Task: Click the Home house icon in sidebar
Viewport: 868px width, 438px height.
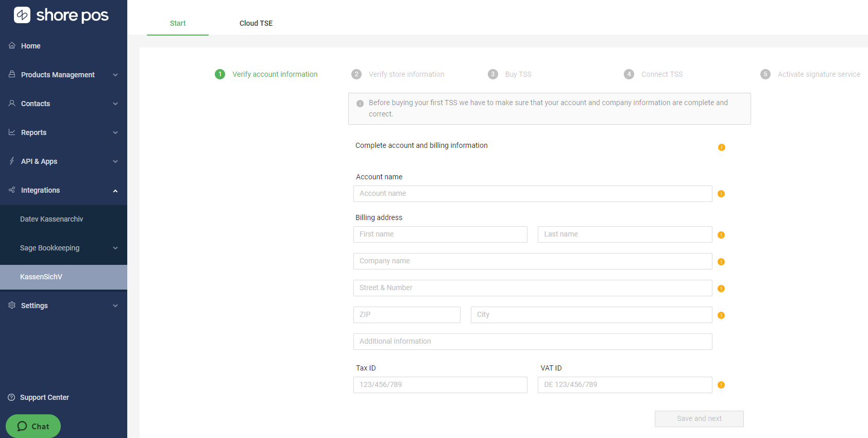Action: [x=12, y=45]
